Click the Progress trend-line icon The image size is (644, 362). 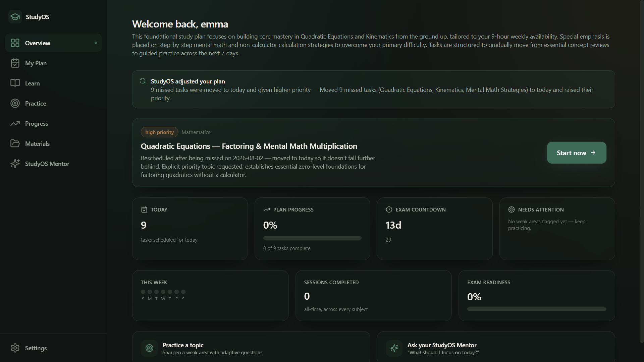tap(15, 123)
